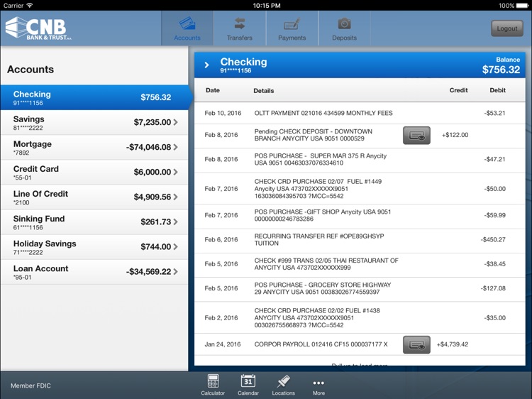The width and height of the screenshot is (532, 399).
Task: Click the Accounts panel heading
Action: coord(31,70)
